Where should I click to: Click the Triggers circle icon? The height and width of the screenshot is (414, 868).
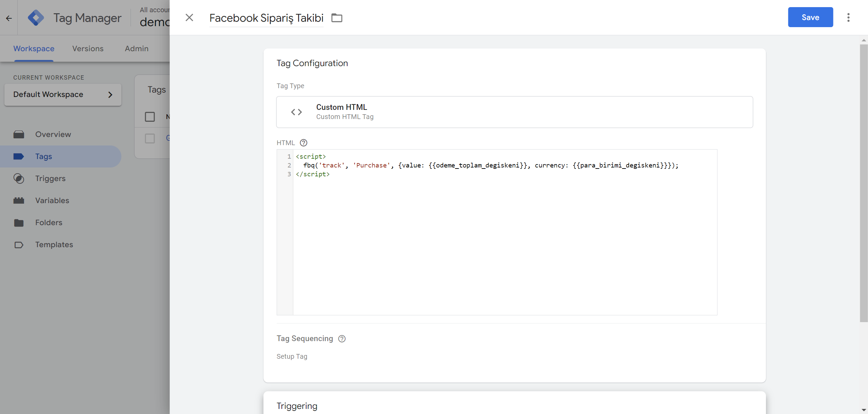pyautogui.click(x=19, y=178)
